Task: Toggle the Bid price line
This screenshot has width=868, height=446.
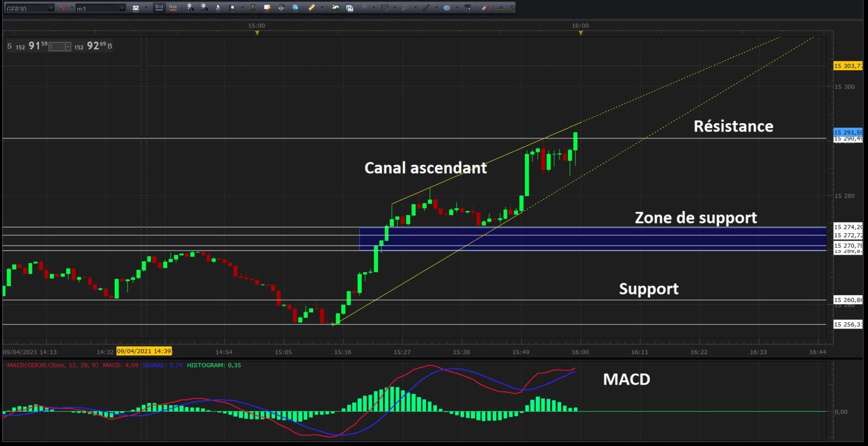Action: tap(159, 8)
